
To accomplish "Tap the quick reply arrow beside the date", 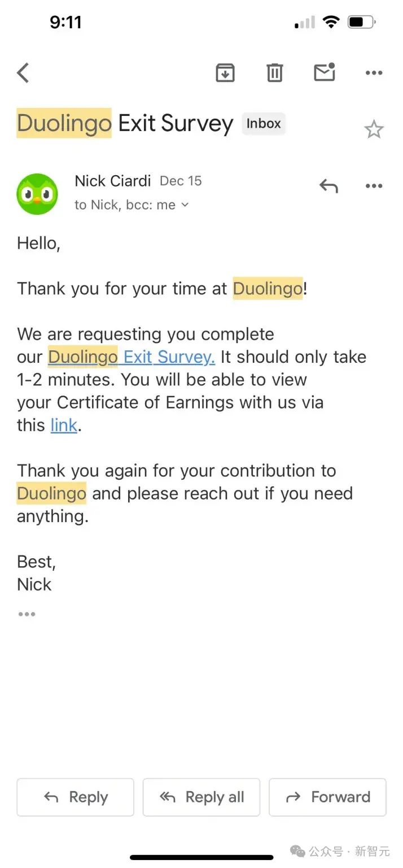I will [x=328, y=186].
